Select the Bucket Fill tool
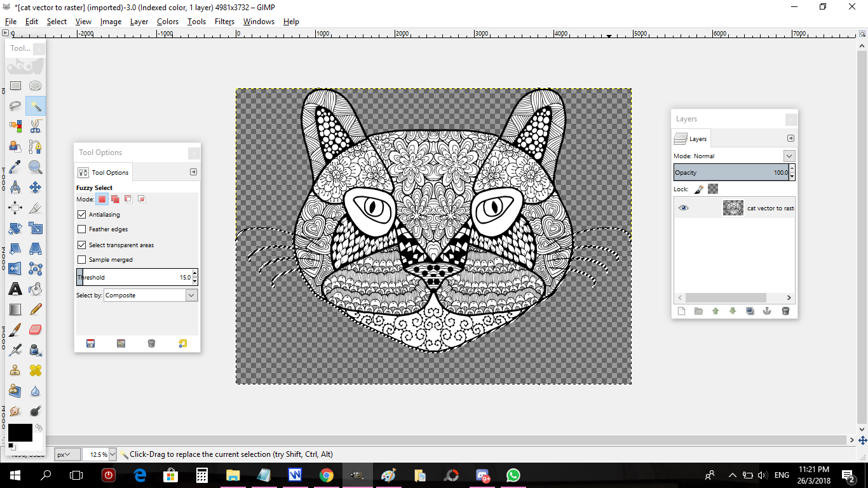Viewport: 868px width, 488px height. click(36, 289)
